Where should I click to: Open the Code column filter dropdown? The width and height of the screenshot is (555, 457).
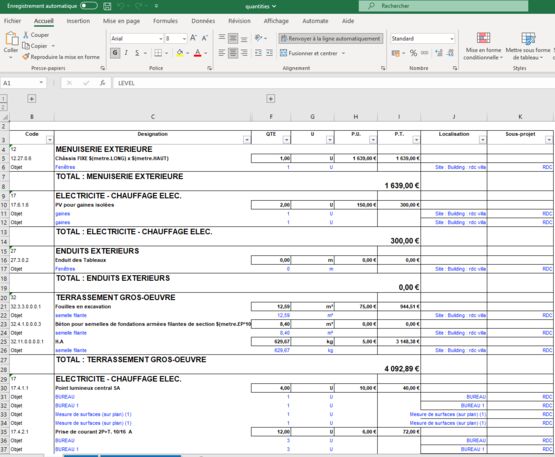[50, 140]
